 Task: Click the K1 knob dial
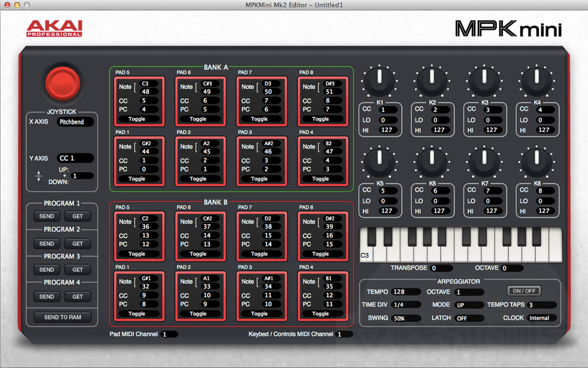pyautogui.click(x=379, y=81)
